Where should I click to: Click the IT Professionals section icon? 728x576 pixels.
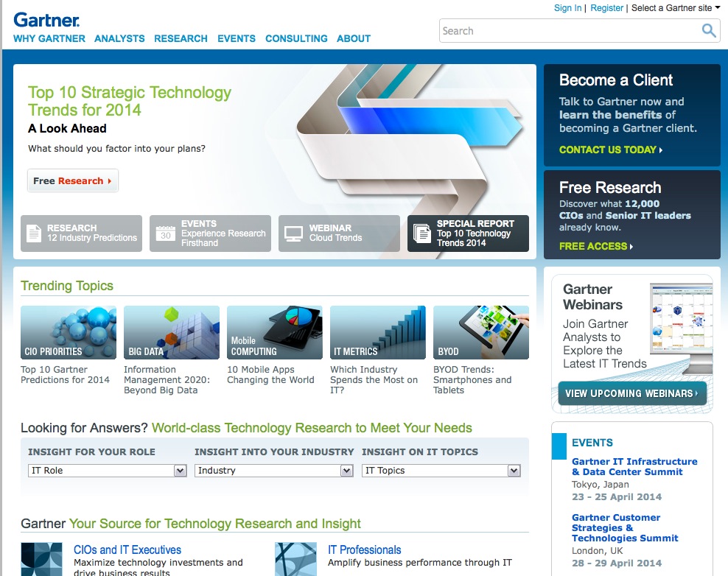(x=295, y=559)
